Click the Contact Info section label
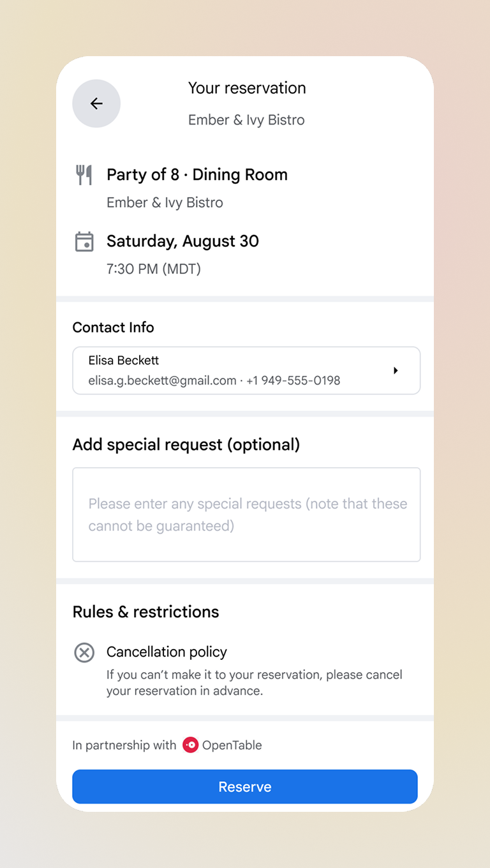The width and height of the screenshot is (490, 868). [113, 327]
